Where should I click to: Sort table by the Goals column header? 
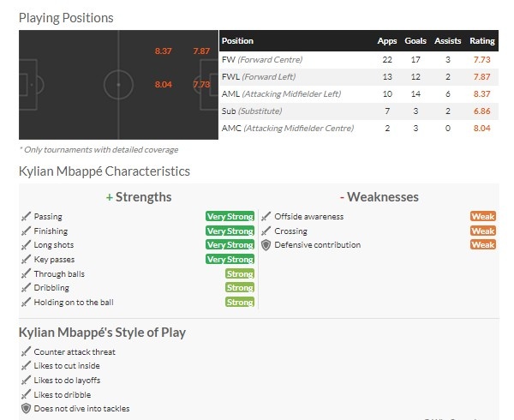pyautogui.click(x=415, y=41)
